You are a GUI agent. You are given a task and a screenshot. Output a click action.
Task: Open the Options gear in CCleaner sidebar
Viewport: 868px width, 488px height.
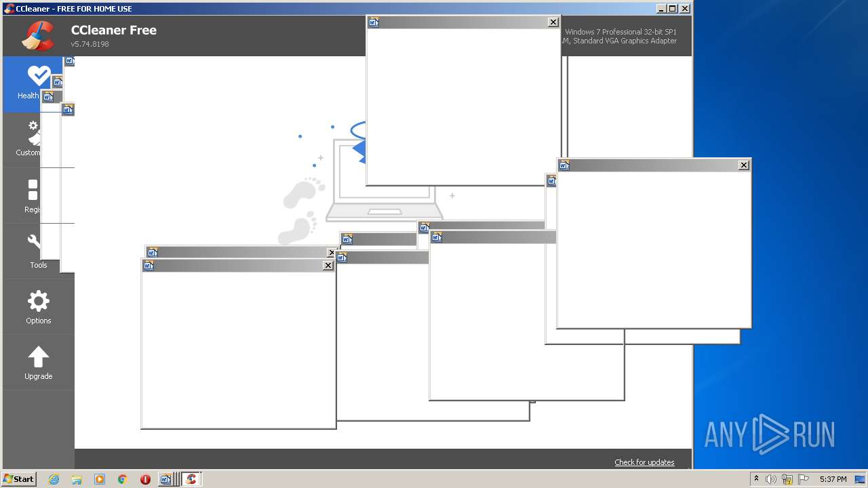pos(38,307)
